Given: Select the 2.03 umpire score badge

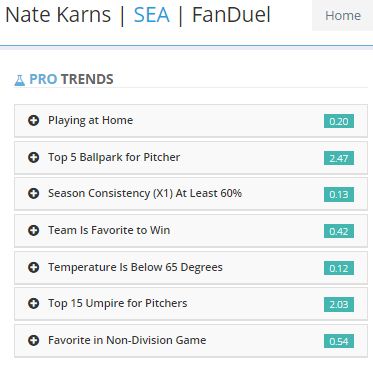Looking at the screenshot, I should [x=339, y=304].
